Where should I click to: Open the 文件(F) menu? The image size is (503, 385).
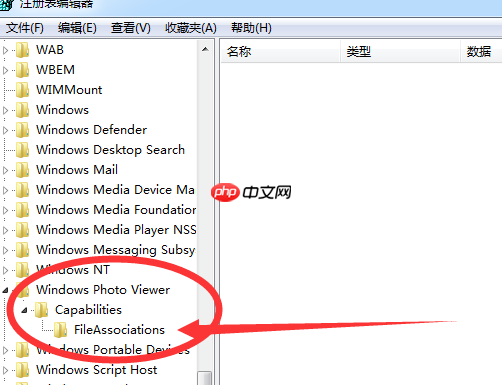coord(25,28)
